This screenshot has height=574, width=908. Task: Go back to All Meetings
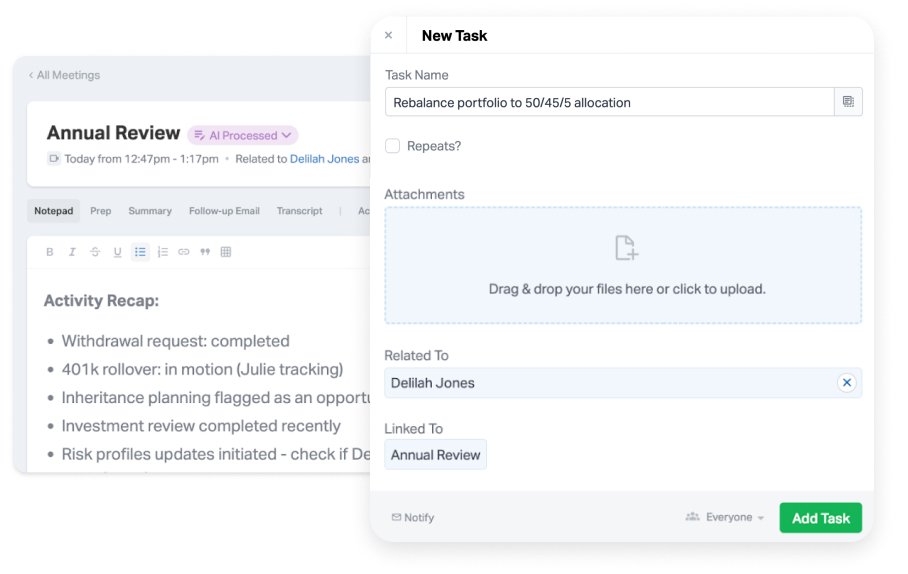[x=64, y=75]
